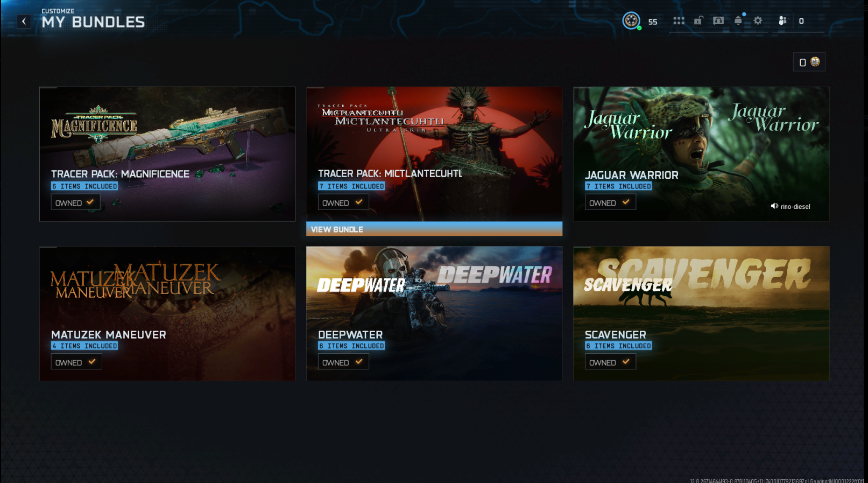Open the settings gear
868x483 pixels.
[758, 21]
